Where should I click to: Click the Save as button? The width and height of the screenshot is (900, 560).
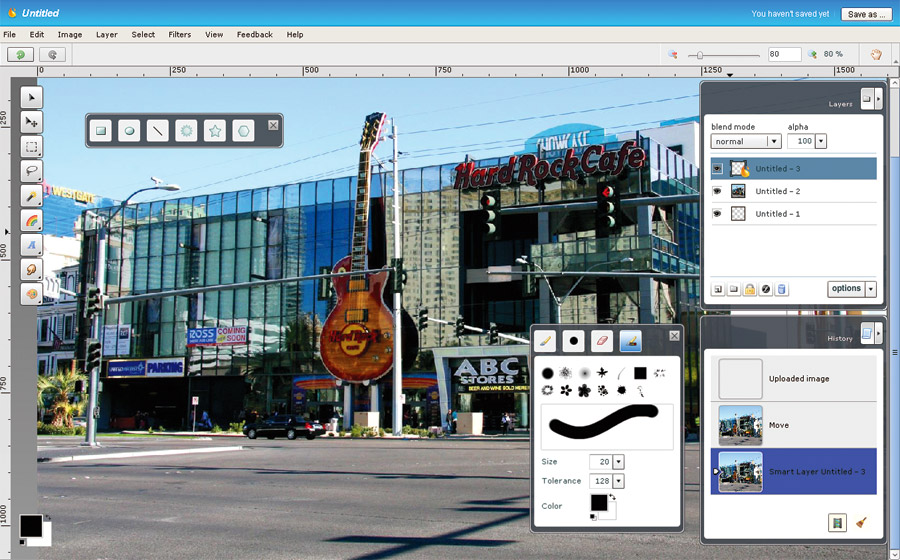tap(866, 14)
